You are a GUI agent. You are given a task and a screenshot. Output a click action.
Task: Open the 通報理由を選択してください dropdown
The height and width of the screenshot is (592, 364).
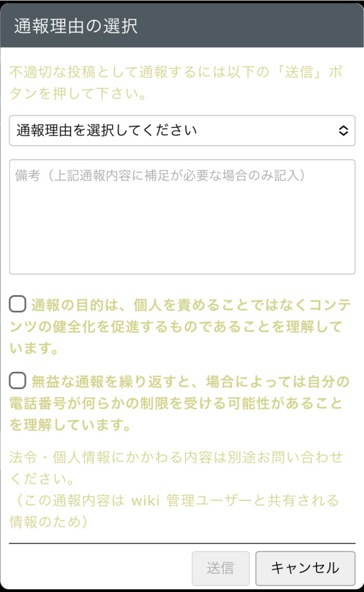click(x=182, y=131)
